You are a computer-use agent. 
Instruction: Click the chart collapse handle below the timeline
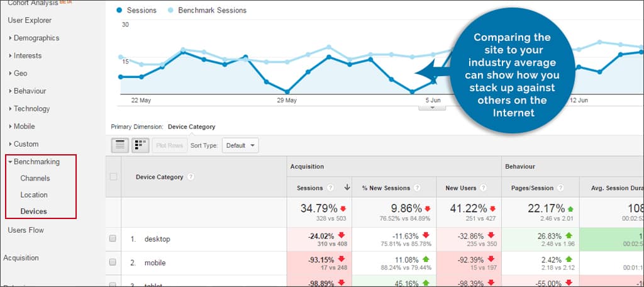pyautogui.click(x=431, y=108)
